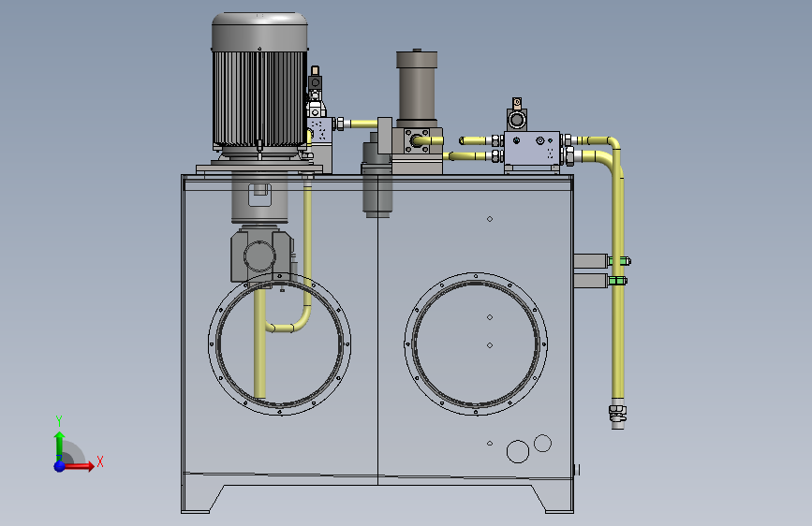Select the left circular cleanout cover on tank
This screenshot has height=526, width=812.
tap(280, 344)
